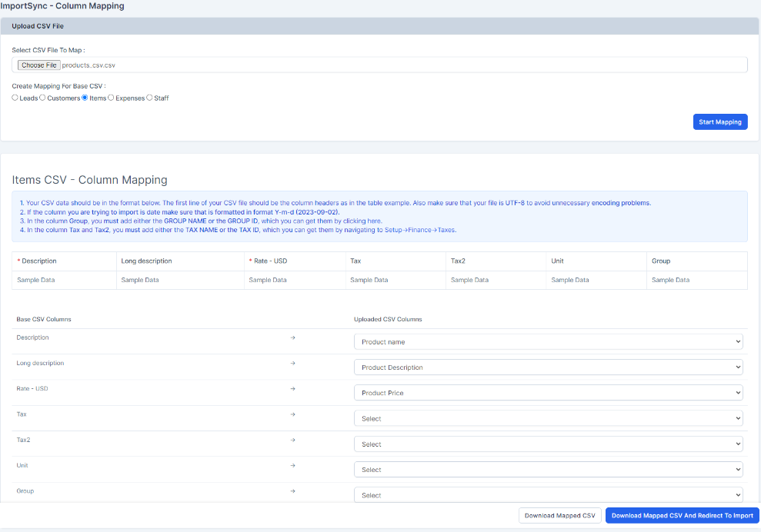Image resolution: width=761 pixels, height=532 pixels.
Task: Select the Customers radio option
Action: pyautogui.click(x=43, y=98)
